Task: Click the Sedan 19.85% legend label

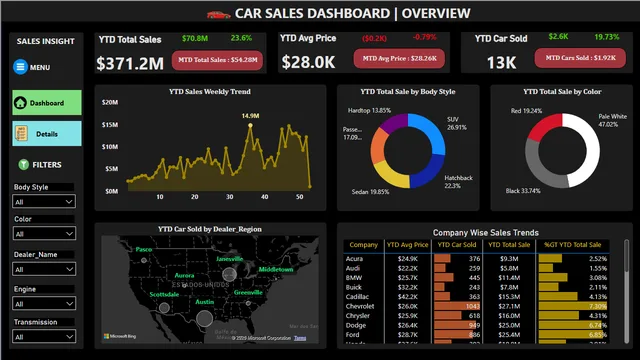Action: (x=370, y=192)
